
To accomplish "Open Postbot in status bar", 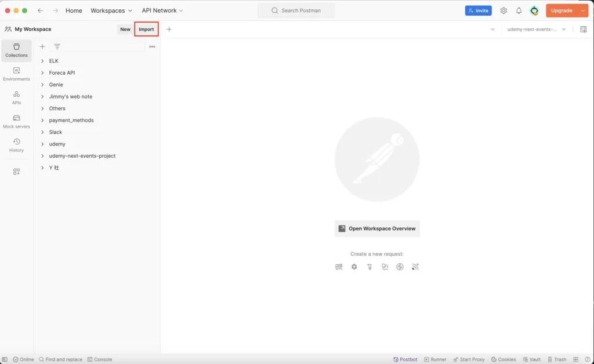I will [x=405, y=359].
